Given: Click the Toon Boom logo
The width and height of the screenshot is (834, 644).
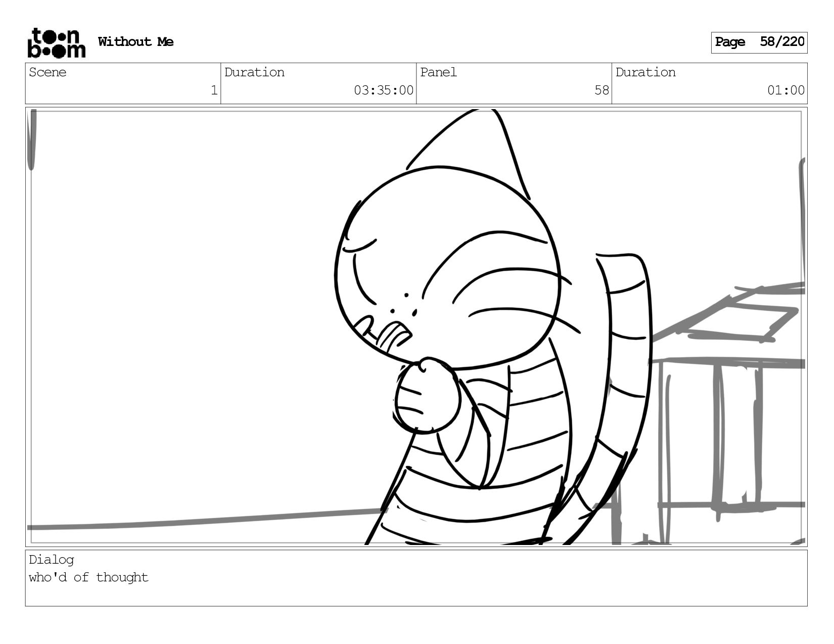Looking at the screenshot, I should pos(56,43).
